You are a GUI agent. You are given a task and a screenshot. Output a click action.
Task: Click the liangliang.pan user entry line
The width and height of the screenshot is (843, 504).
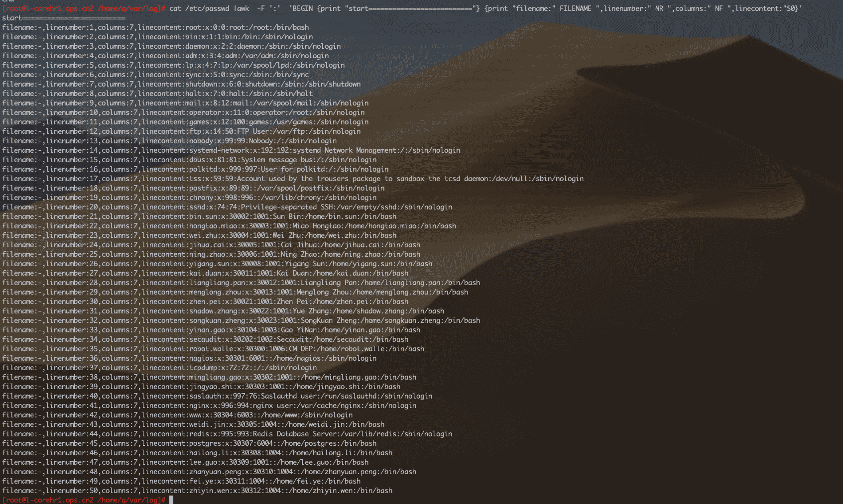241,283
